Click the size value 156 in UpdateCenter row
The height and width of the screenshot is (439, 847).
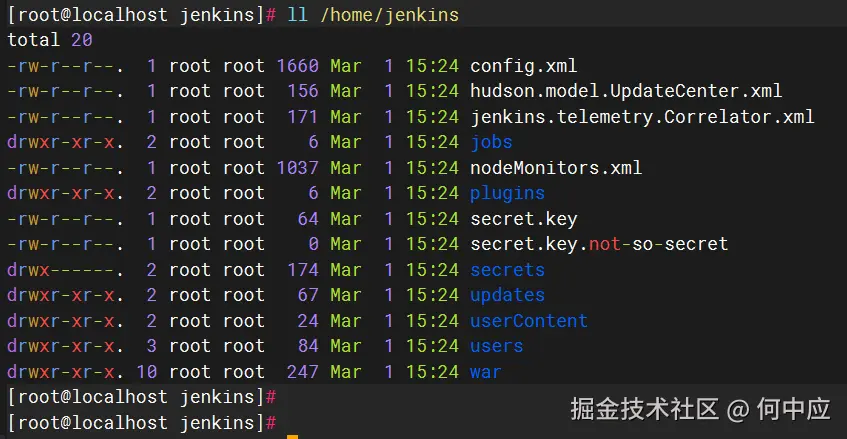(x=303, y=91)
